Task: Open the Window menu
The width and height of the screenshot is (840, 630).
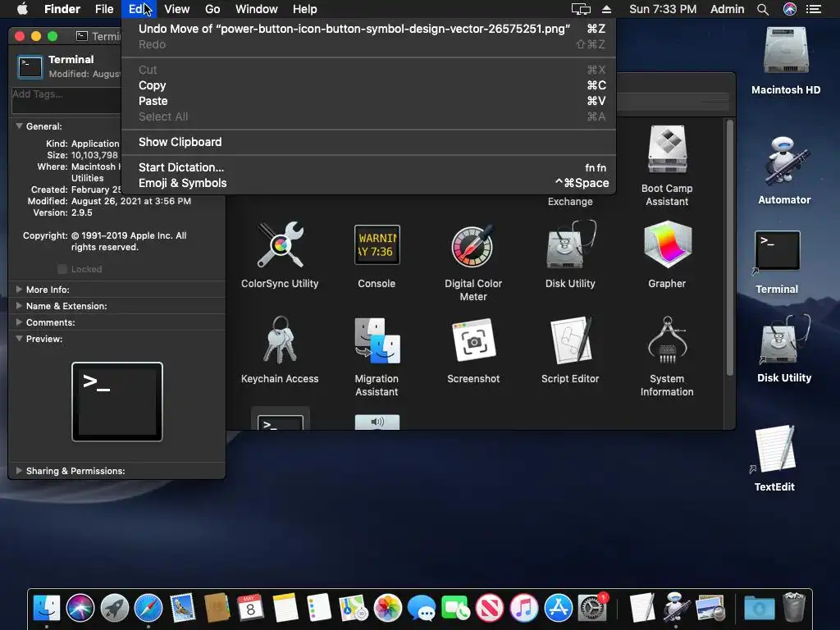Action: (256, 9)
